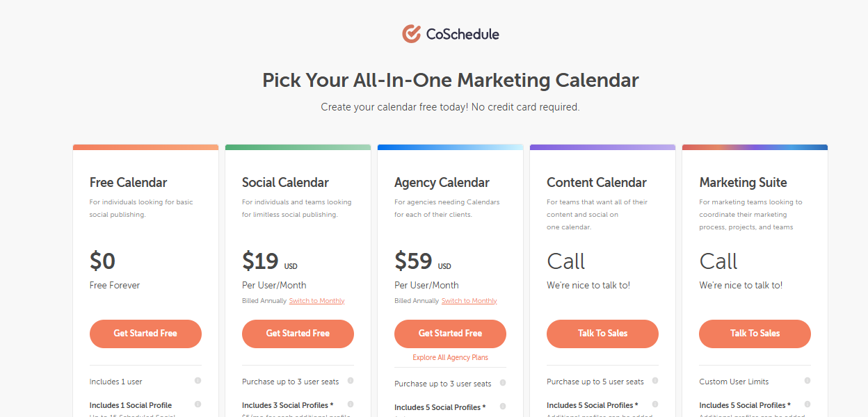Image resolution: width=868 pixels, height=417 pixels.
Task: Talk To Sales about Content Calendar
Action: [602, 334]
